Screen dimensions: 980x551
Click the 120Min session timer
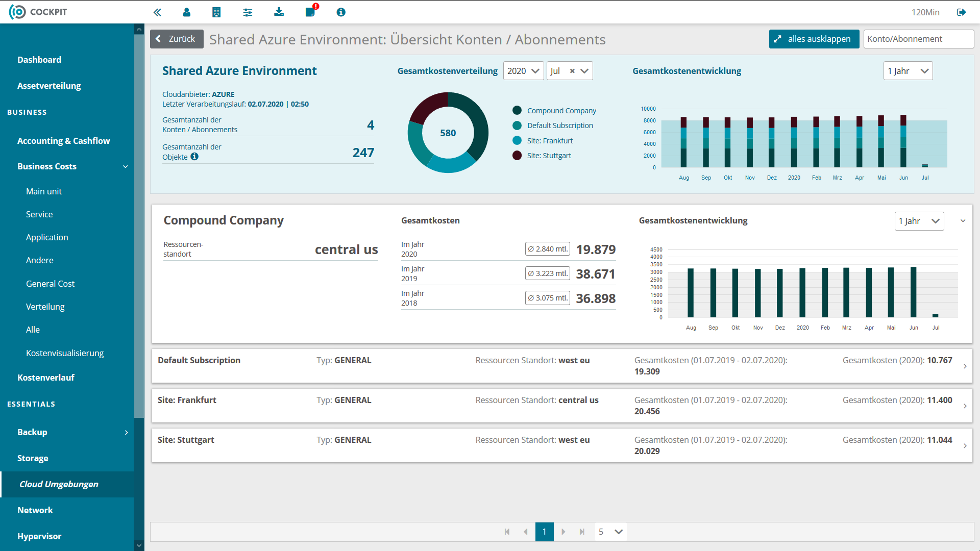pos(925,12)
